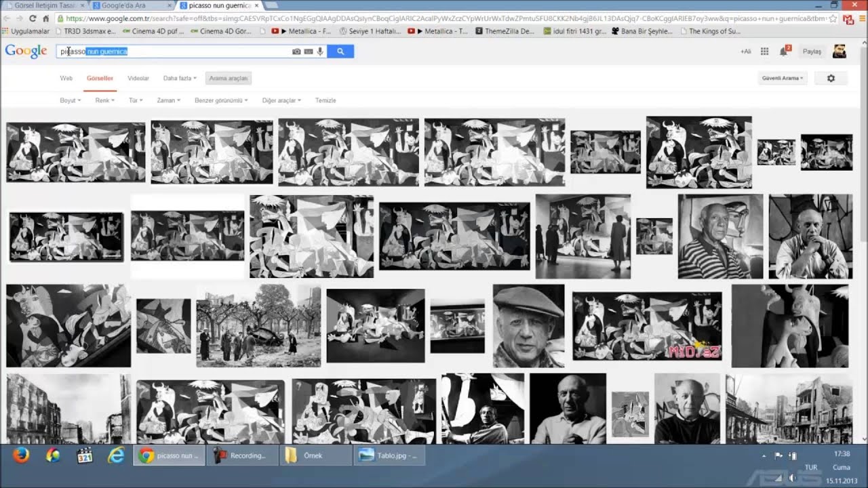Open the on-screen keyboard input tool
This screenshot has width=868, height=488.
[309, 52]
